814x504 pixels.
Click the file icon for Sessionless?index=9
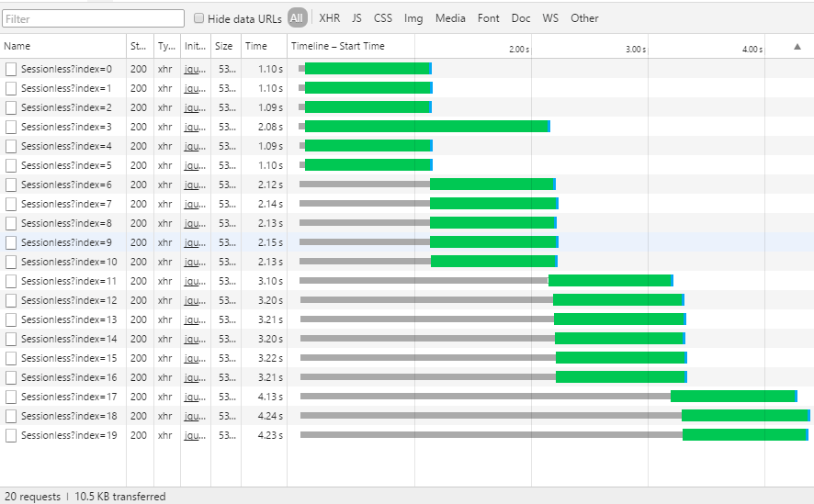11,242
